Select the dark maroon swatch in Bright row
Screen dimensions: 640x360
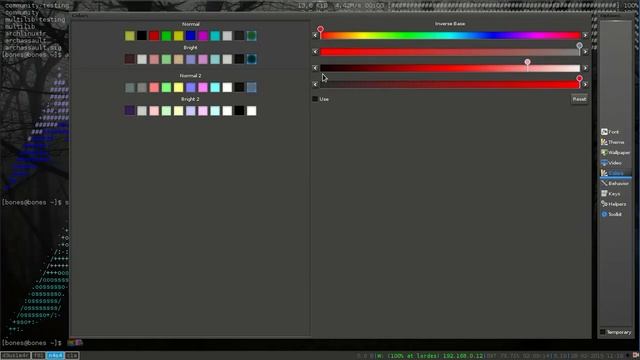pos(130,59)
